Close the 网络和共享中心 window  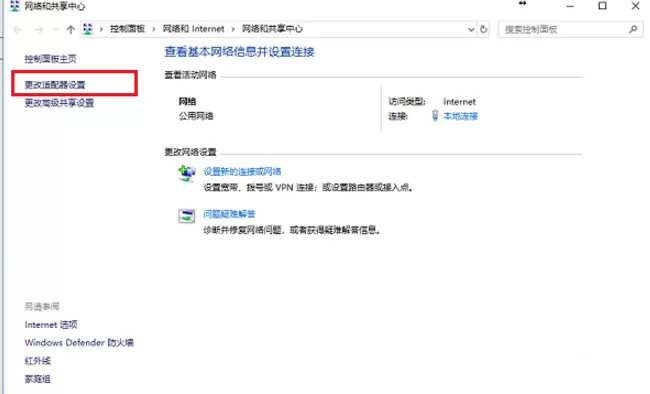pyautogui.click(x=635, y=6)
